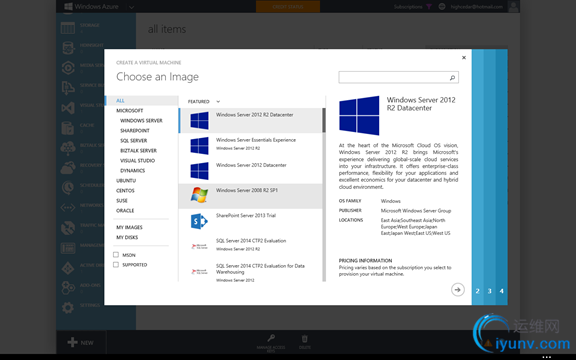Click the next arrow to proceed to step 2
576x360 pixels.
(x=458, y=290)
